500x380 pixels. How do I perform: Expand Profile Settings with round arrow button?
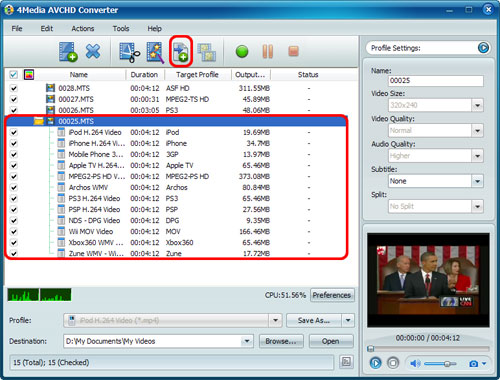[x=483, y=48]
